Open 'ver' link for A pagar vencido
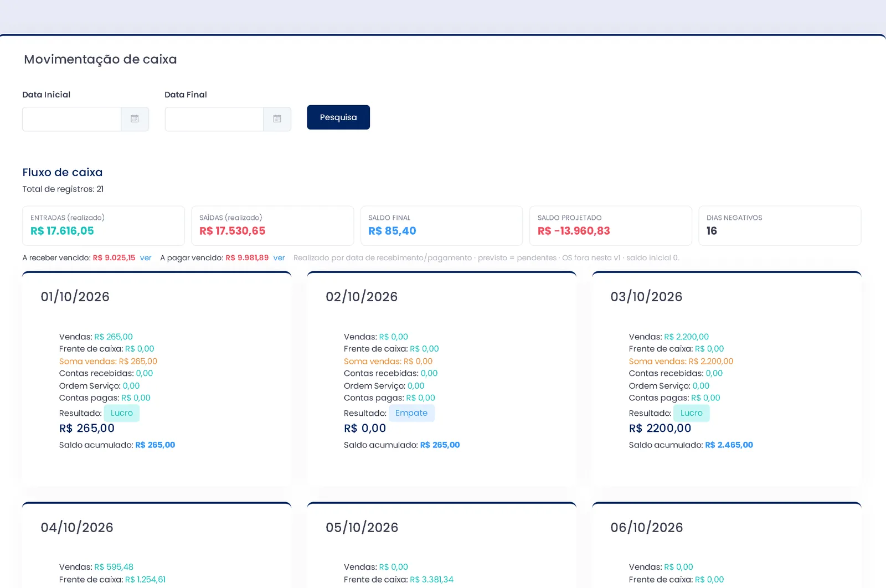This screenshot has width=886, height=588. click(x=279, y=258)
